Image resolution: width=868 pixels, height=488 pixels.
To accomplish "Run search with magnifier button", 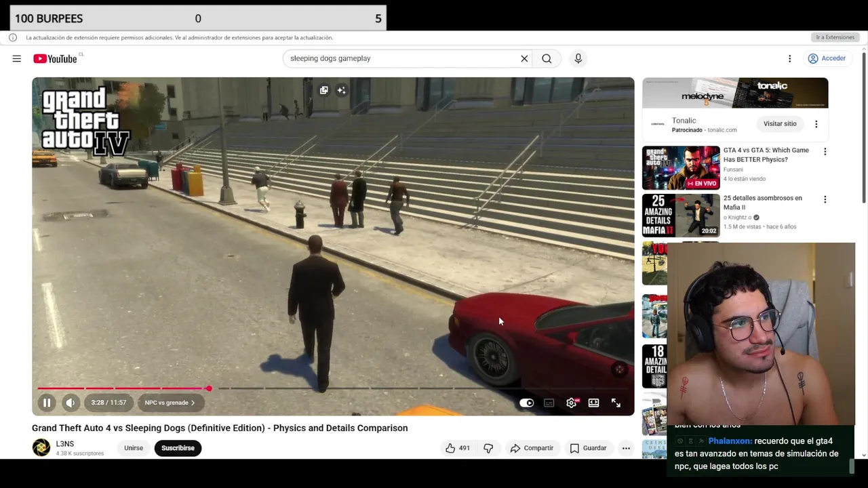I will 547,58.
